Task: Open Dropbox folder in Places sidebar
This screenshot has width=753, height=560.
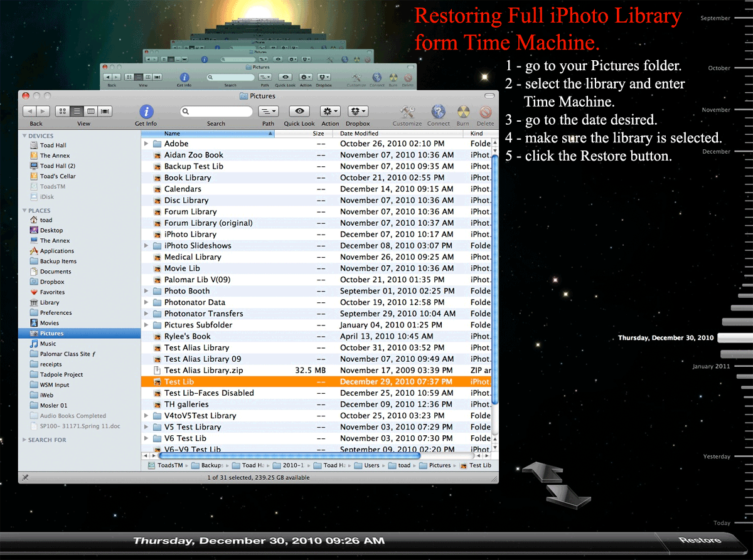Action: point(52,282)
